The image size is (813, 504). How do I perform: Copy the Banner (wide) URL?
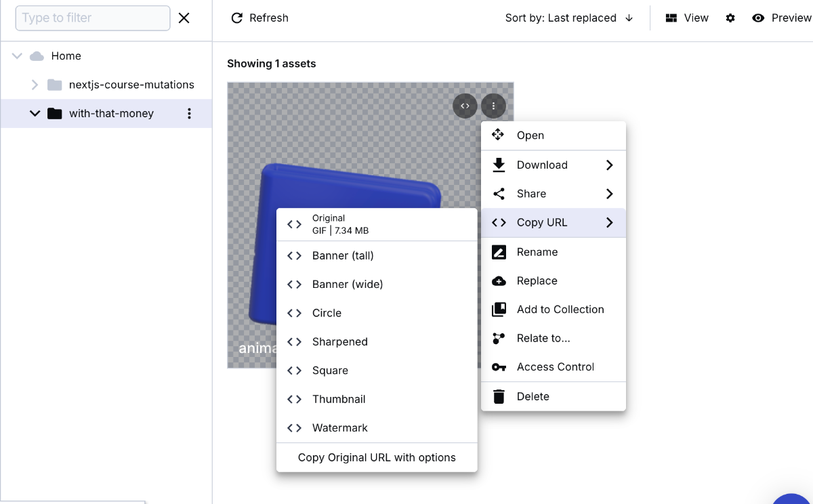click(377, 285)
